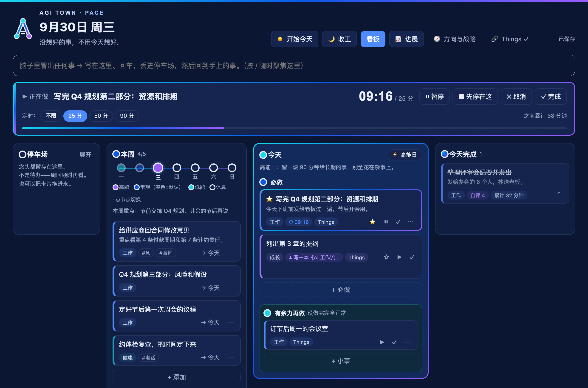Open more menu on Q4 规划第三部分 card

point(230,288)
